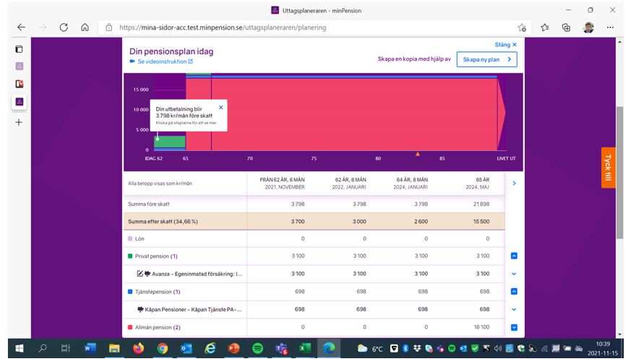631x364 pixels.
Task: Click the edit icon beside Avanza row
Action: pos(140,274)
